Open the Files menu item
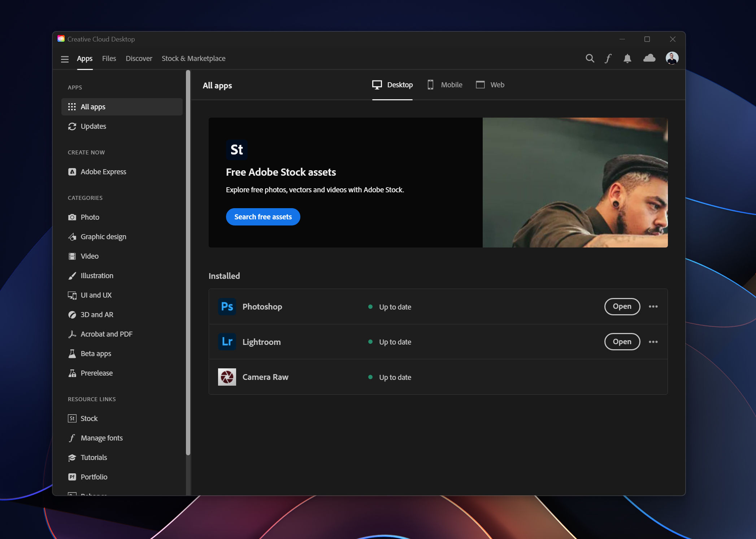756x539 pixels. (x=109, y=58)
